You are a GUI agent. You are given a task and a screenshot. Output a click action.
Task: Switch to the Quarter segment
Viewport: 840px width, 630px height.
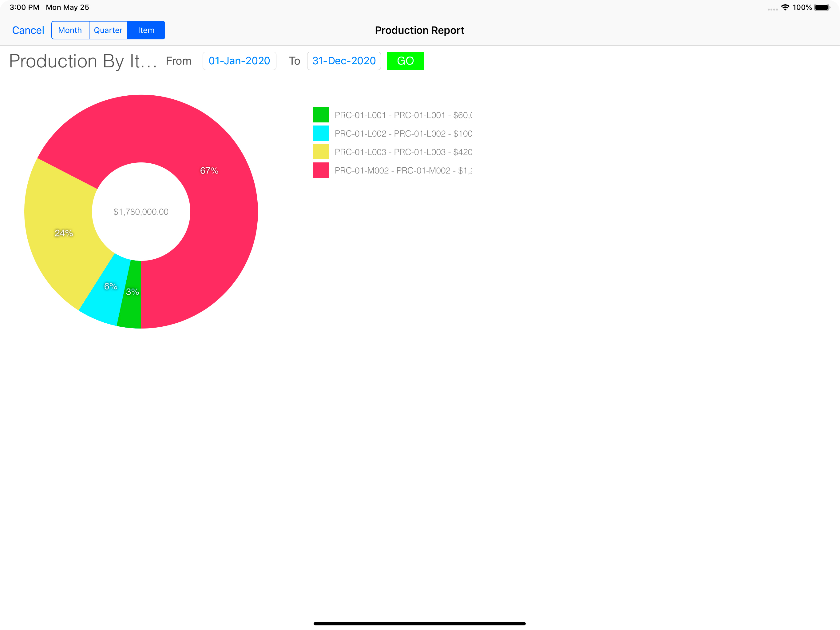108,30
